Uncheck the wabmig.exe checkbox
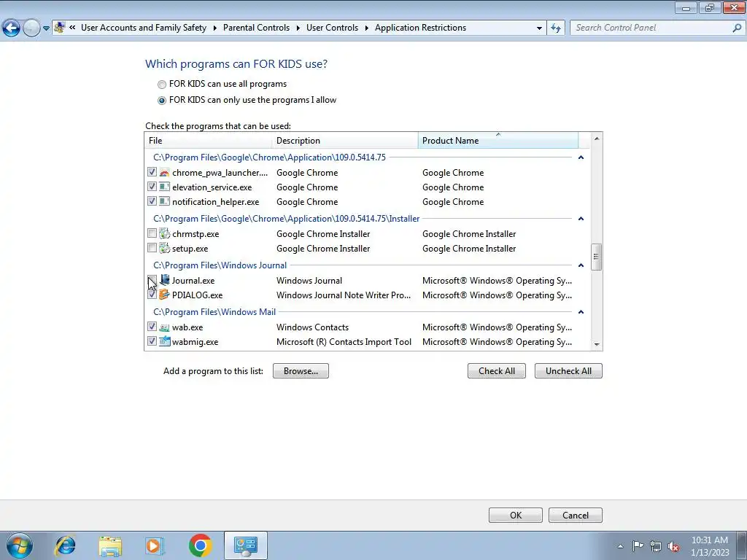This screenshot has height=560, width=747. [152, 341]
